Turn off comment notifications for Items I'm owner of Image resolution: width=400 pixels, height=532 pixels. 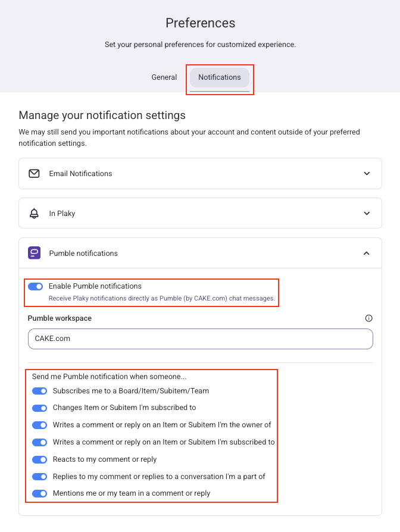pos(40,425)
